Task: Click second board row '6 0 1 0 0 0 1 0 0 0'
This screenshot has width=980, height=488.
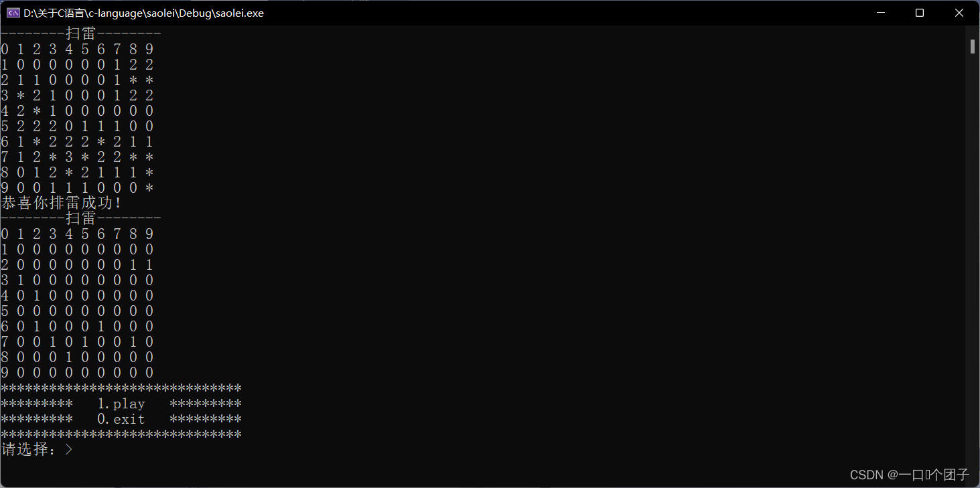Action: coord(78,327)
